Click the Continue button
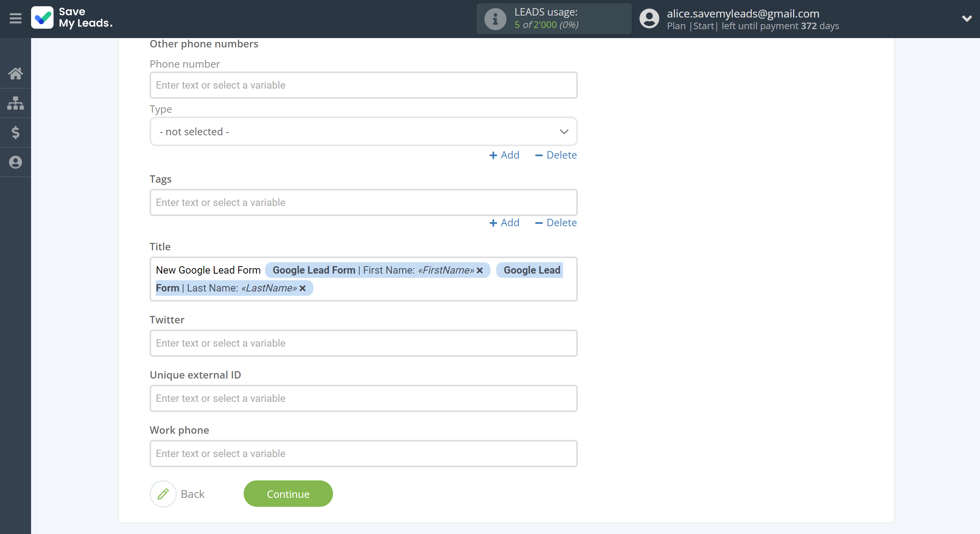This screenshot has height=534, width=980. 288,494
